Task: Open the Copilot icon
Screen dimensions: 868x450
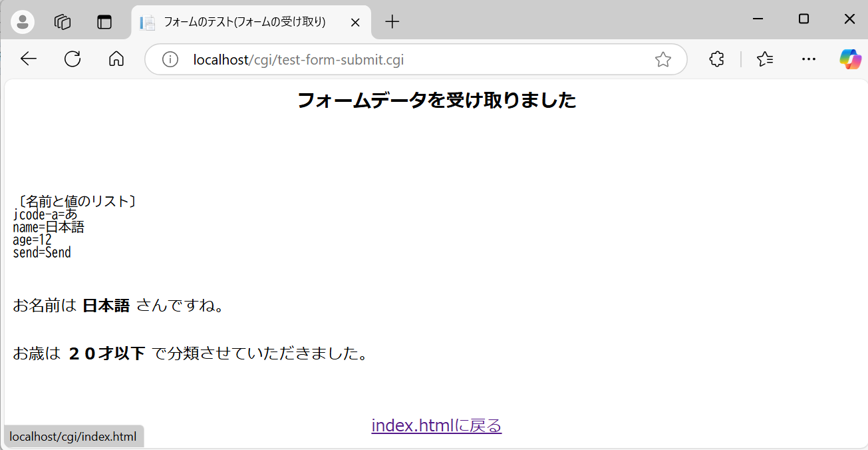Action: 850,59
